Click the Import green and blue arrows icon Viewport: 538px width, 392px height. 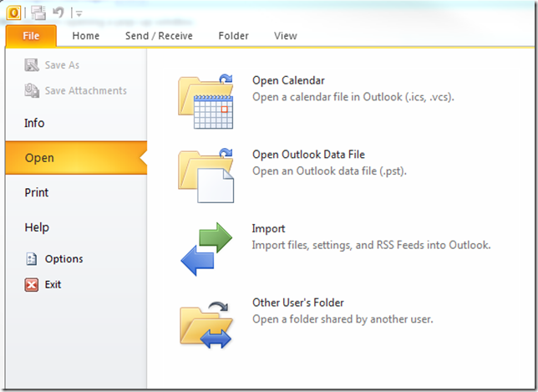point(206,249)
